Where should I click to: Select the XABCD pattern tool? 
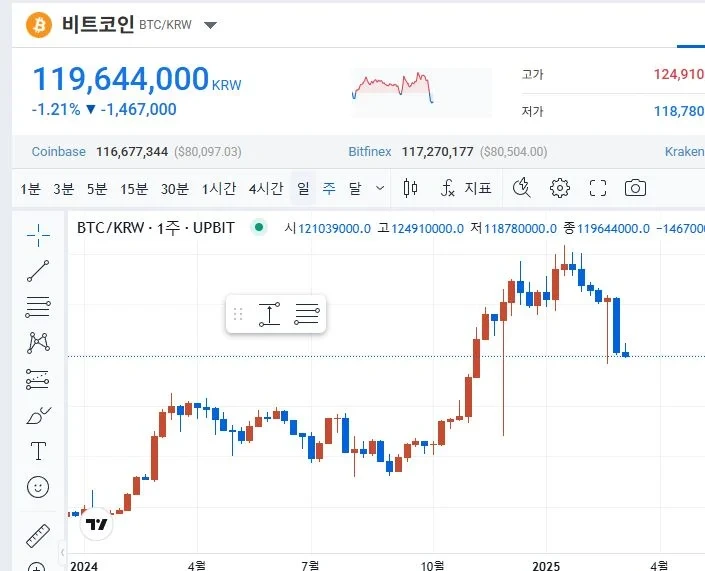pos(38,343)
